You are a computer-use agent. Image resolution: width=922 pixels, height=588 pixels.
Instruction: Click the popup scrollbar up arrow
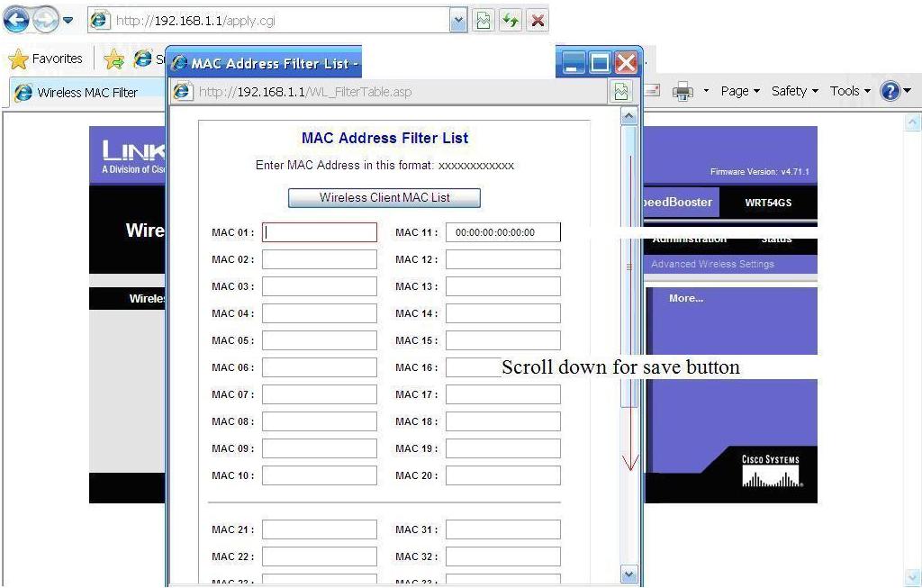pyautogui.click(x=629, y=116)
